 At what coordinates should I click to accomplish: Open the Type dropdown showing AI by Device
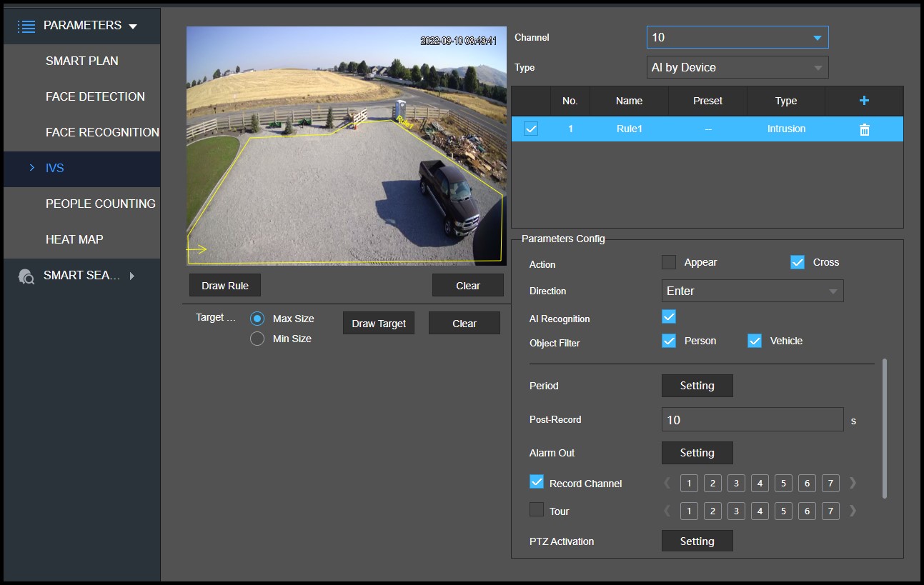point(737,67)
